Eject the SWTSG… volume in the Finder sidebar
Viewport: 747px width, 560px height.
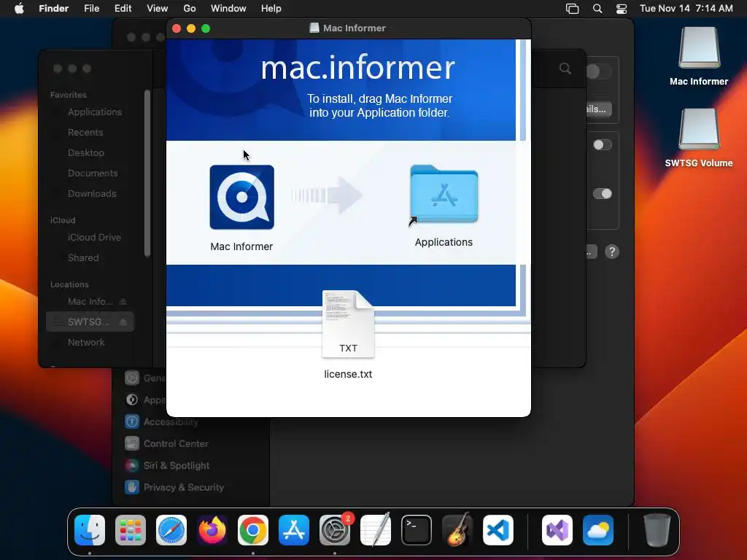(123, 322)
